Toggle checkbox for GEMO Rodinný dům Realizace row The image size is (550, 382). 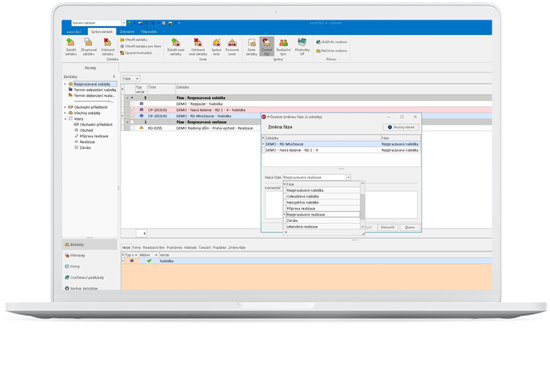[x=133, y=128]
